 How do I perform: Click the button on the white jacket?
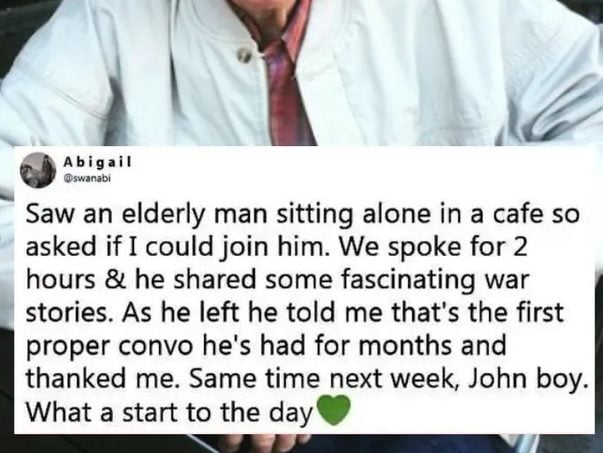click(245, 55)
